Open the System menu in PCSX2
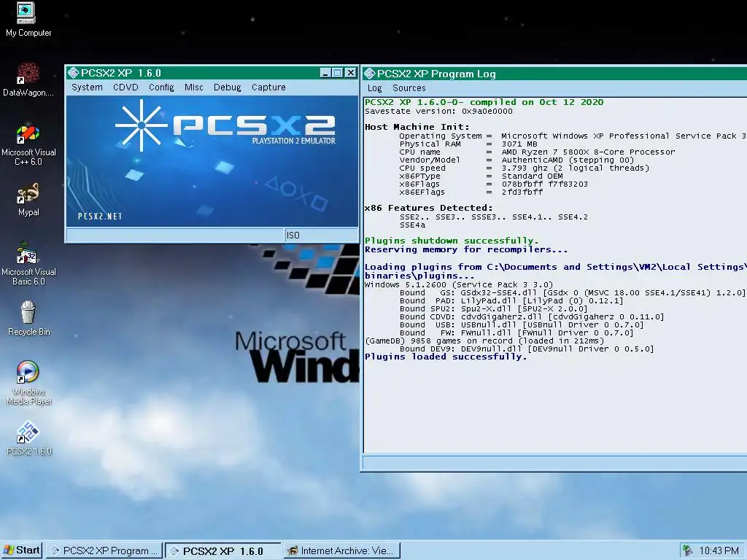The height and width of the screenshot is (560, 747). pos(88,87)
